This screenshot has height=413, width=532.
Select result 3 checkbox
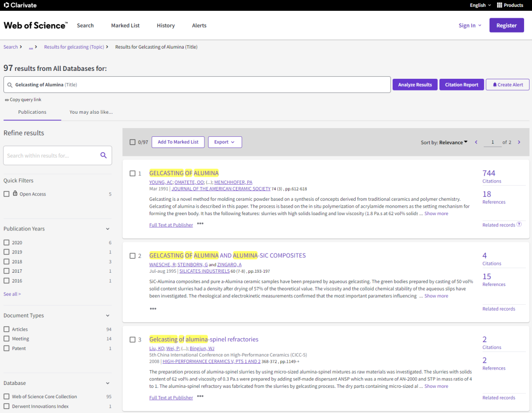(133, 340)
